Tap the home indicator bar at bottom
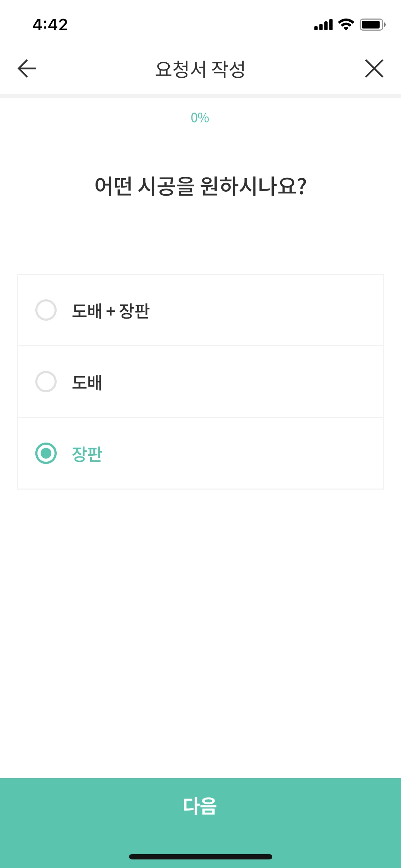The height and width of the screenshot is (868, 401). (x=200, y=857)
